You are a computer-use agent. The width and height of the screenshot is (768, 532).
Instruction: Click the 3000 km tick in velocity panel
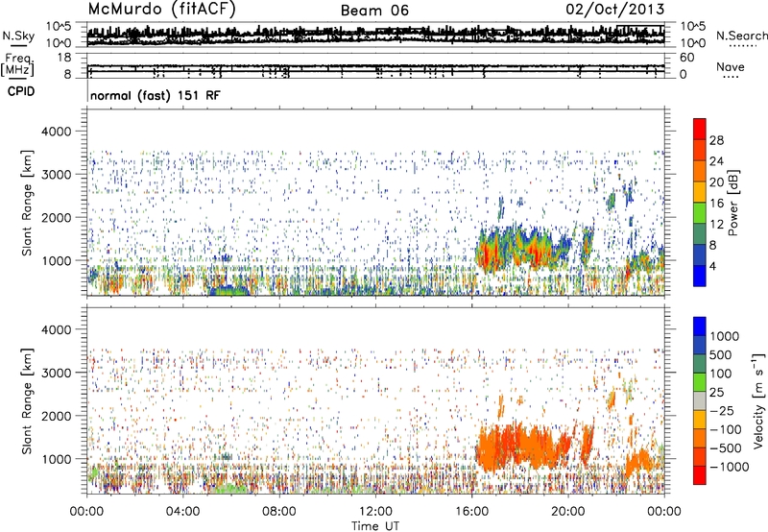57,373
